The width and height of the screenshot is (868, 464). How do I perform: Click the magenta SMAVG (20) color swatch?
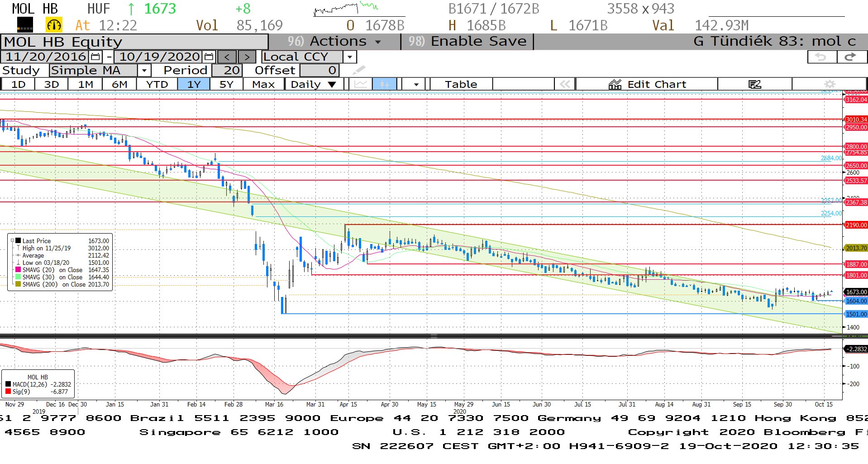click(x=18, y=270)
